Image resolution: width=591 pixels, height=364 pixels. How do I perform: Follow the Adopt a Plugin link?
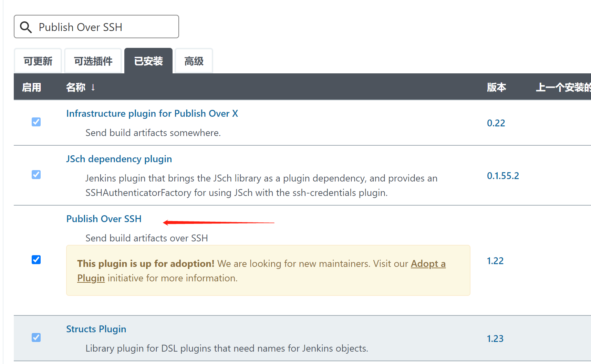pos(428,264)
